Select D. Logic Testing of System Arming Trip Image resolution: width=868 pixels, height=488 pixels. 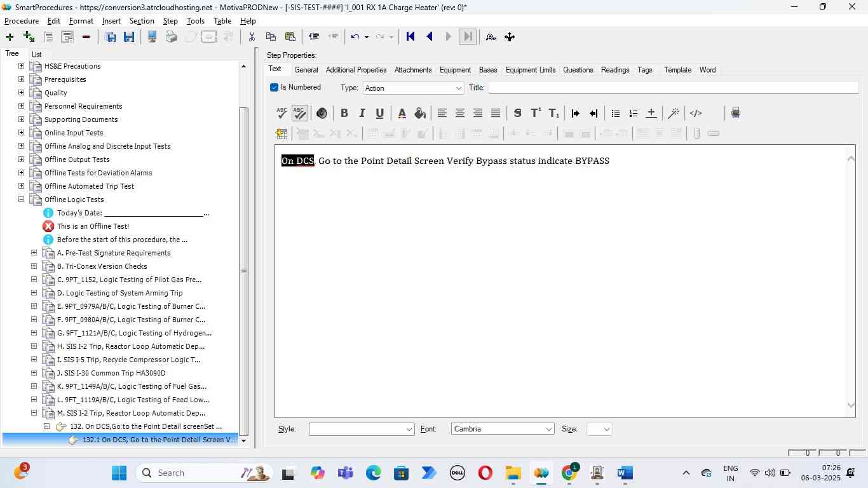(x=120, y=293)
